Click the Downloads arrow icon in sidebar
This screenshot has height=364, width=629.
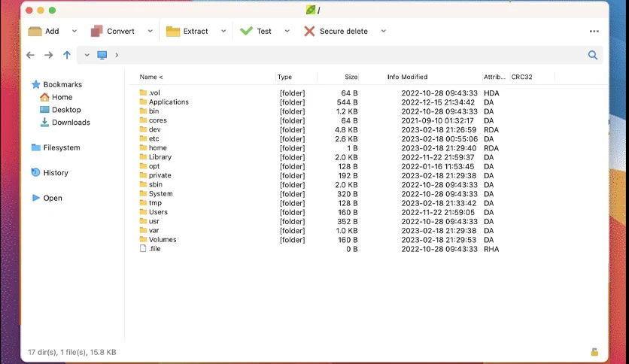(44, 123)
